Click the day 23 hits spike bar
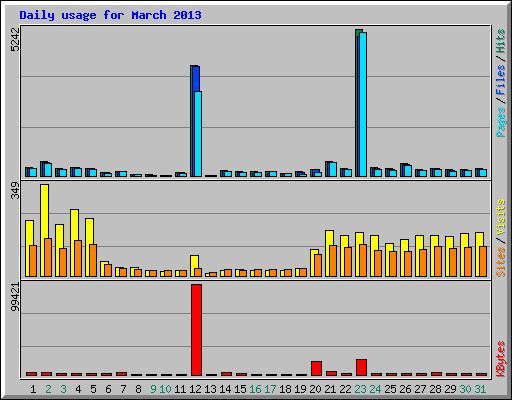 point(361,103)
